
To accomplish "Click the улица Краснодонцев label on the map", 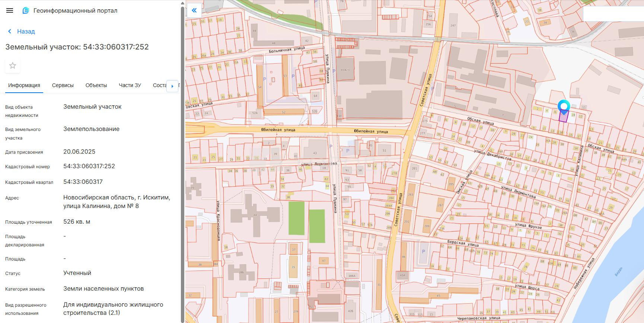I will [x=218, y=220].
